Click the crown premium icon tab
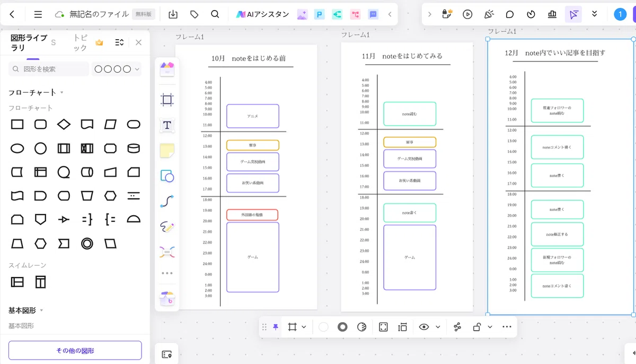636x364 pixels. pyautogui.click(x=99, y=42)
